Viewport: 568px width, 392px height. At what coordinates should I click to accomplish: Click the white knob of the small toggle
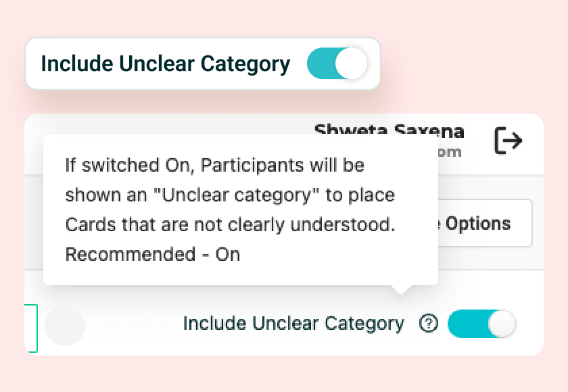click(501, 324)
